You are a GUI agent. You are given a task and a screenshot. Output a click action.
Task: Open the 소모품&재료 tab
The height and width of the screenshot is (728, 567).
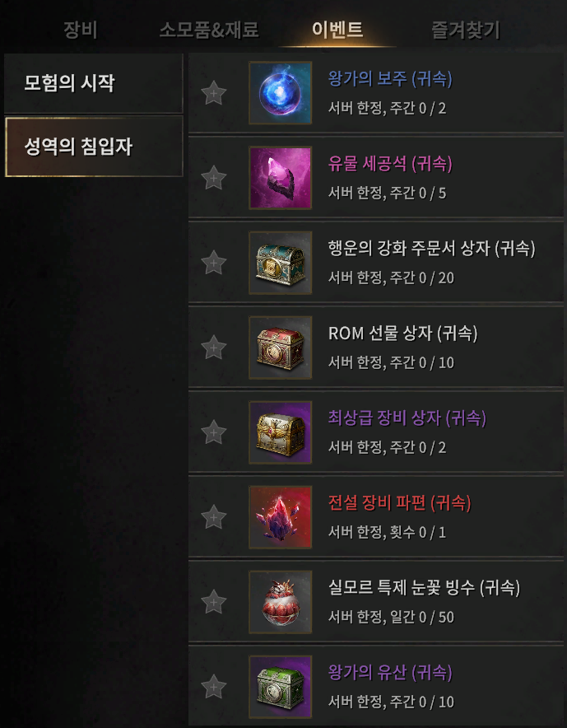(209, 30)
